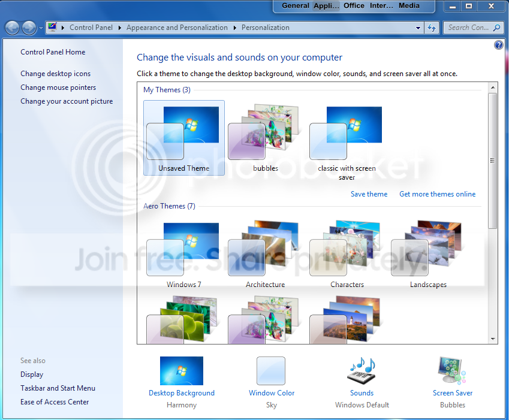Click the theme list scrollbar thumb
This screenshot has height=420, width=509.
click(x=492, y=161)
